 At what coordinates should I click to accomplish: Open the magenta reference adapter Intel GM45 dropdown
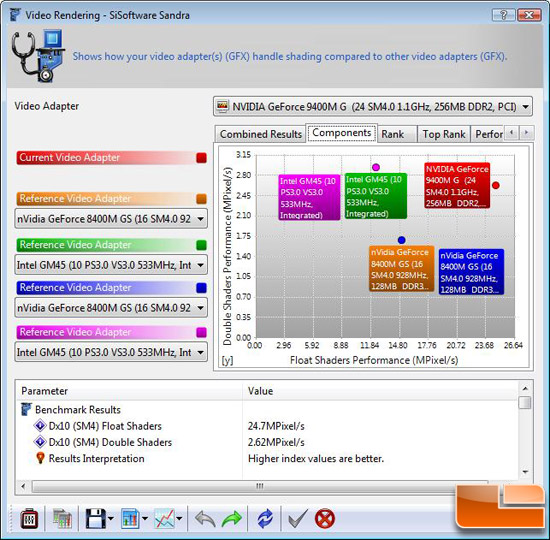pos(111,352)
